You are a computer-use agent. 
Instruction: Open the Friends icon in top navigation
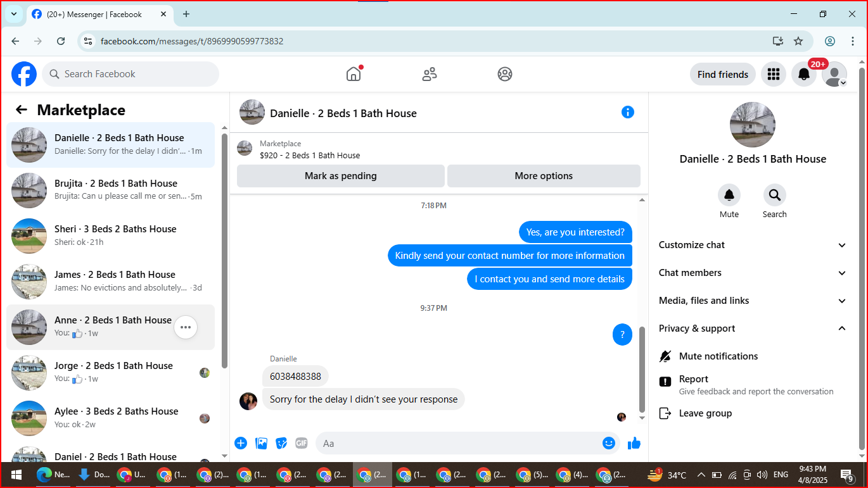tap(430, 74)
